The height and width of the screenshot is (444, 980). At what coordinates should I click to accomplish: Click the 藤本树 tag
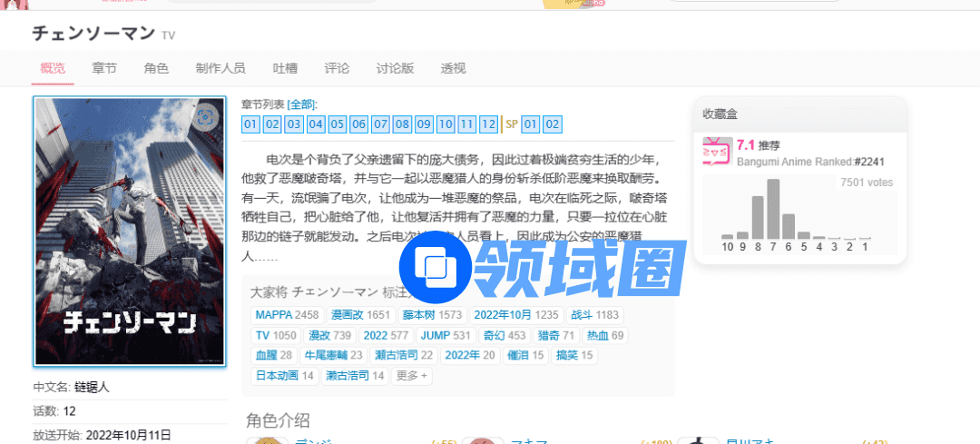tap(419, 315)
